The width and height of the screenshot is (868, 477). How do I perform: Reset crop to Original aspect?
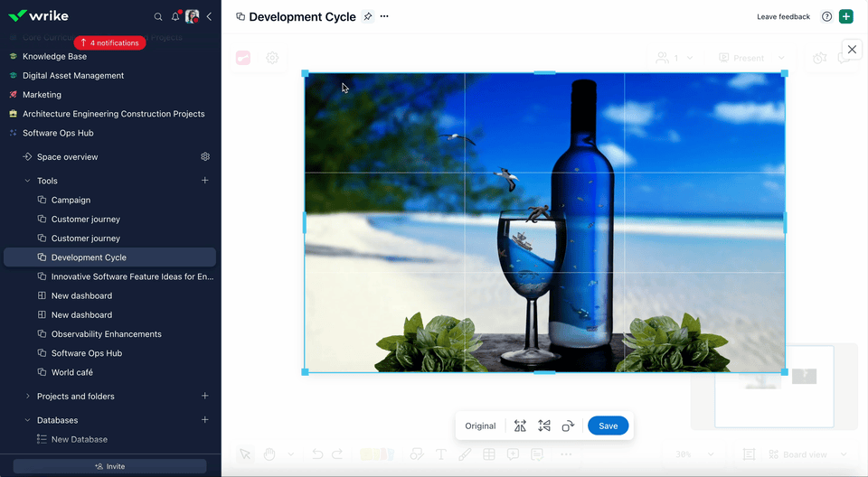click(480, 426)
